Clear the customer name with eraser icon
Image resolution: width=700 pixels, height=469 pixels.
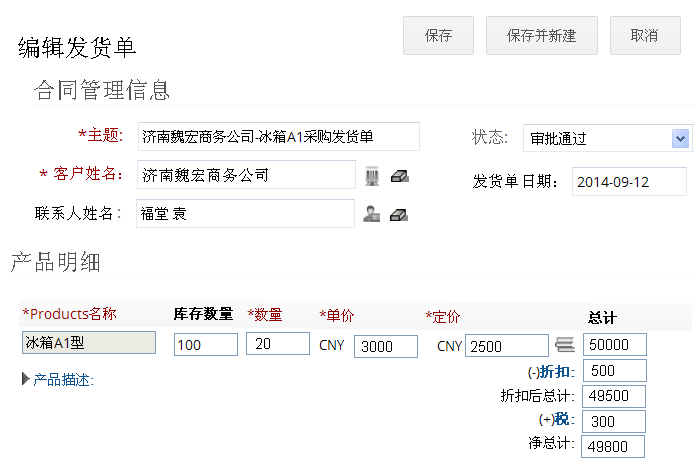point(400,176)
